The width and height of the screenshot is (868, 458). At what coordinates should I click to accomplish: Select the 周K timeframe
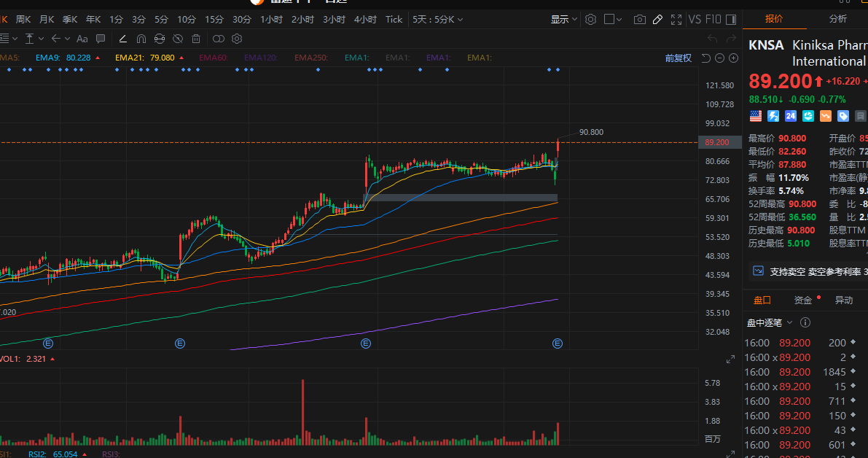[23, 20]
